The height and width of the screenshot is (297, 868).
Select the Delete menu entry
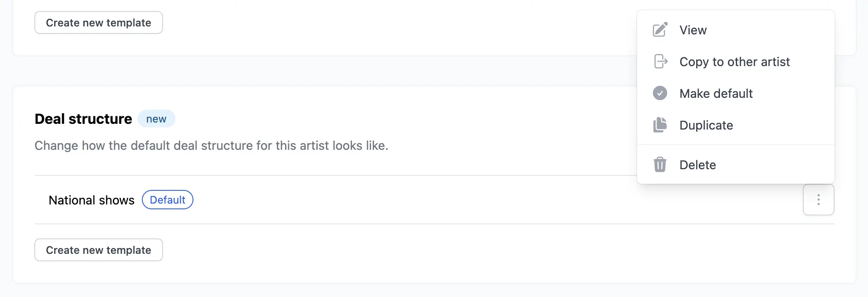click(x=697, y=165)
